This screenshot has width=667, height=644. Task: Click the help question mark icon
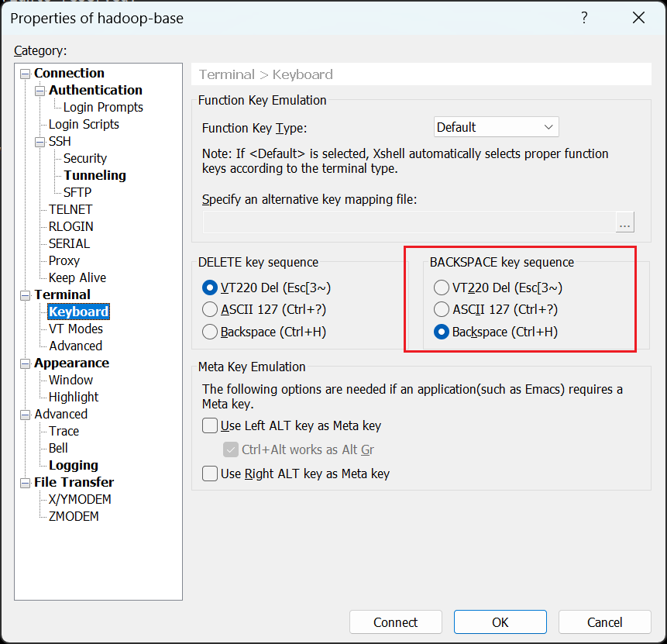pos(584,18)
